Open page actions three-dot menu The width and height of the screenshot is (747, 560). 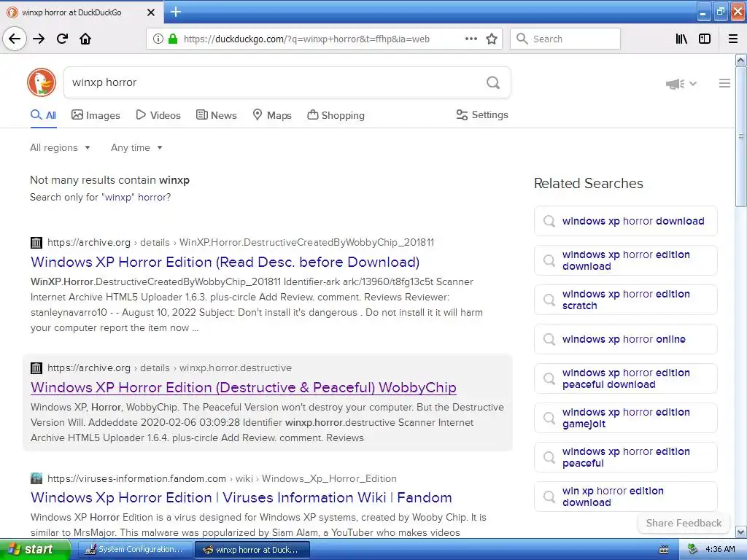point(471,39)
